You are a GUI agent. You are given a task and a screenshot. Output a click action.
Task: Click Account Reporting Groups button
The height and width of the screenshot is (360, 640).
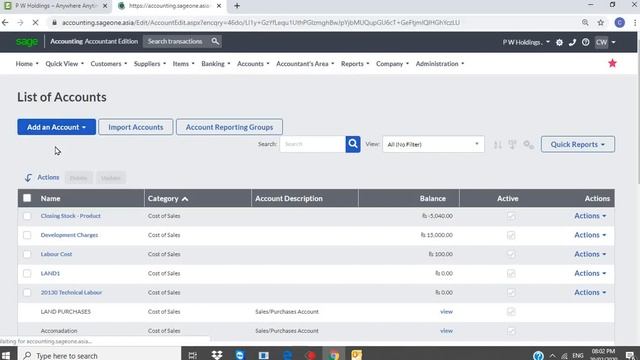pyautogui.click(x=229, y=127)
